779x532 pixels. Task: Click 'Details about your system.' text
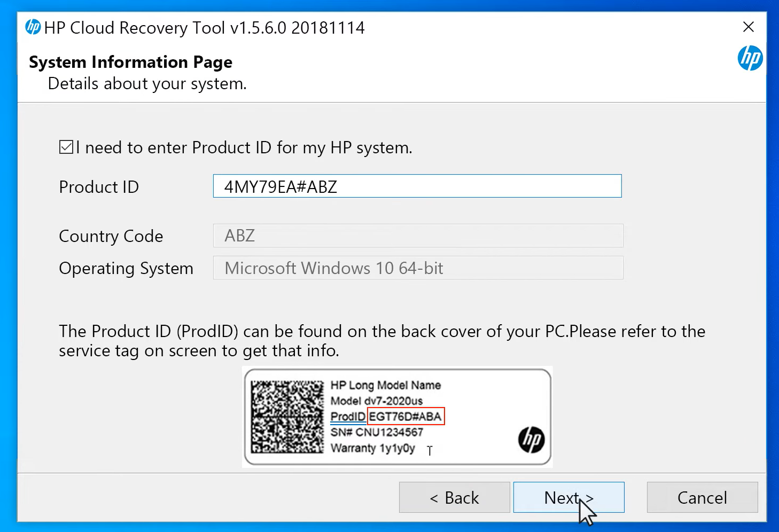[x=147, y=84]
